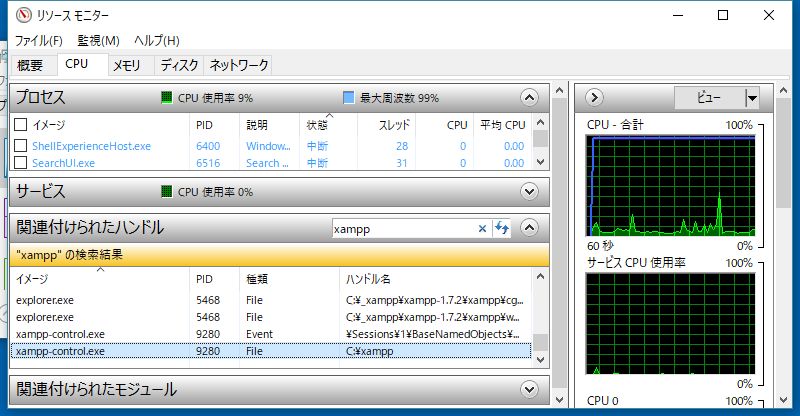The image size is (800, 416).
Task: Expand the 関連付けられたモジュール section
Action: (529, 389)
